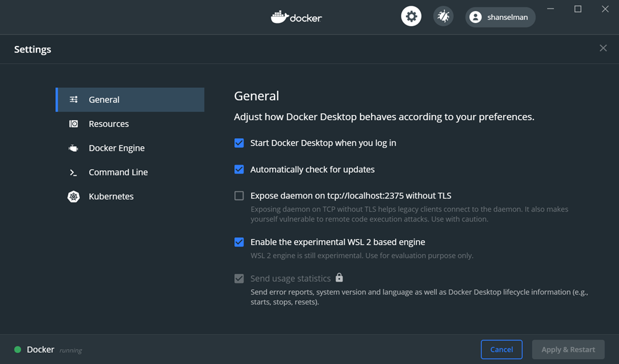Click the Resources panel icon
619x364 pixels.
[73, 123]
